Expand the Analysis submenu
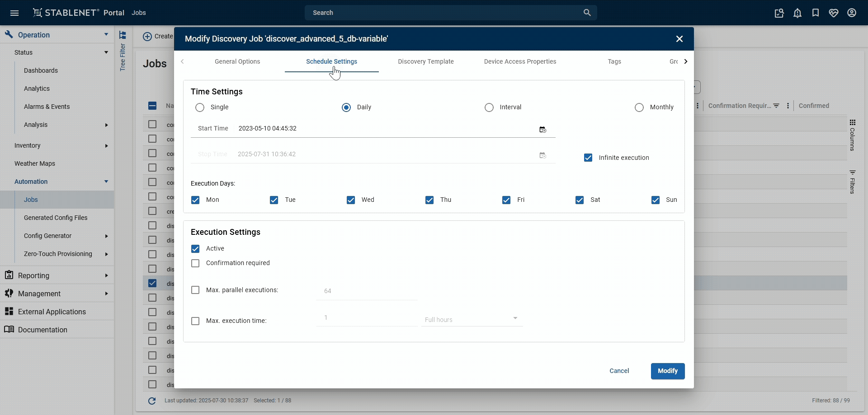The height and width of the screenshot is (415, 868). coord(106,125)
